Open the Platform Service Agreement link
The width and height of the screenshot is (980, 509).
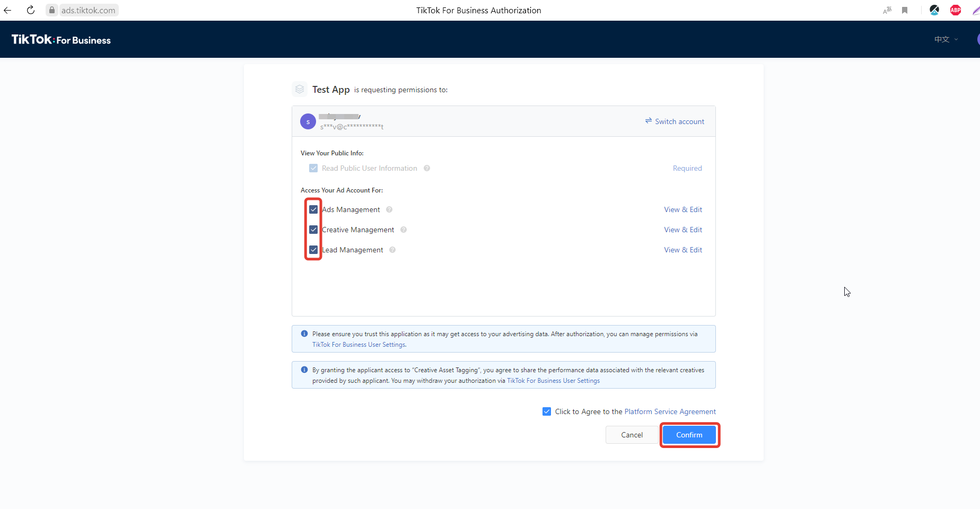(670, 411)
